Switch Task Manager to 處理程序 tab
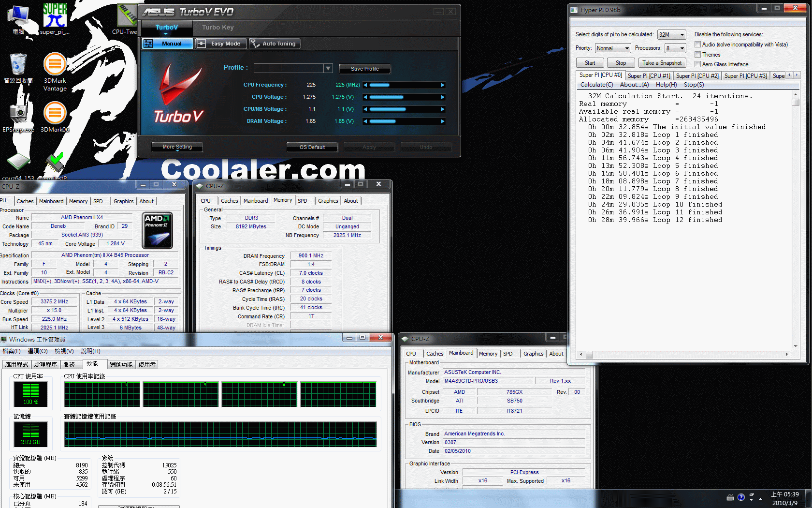Viewport: 812px width, 508px height. pos(45,365)
